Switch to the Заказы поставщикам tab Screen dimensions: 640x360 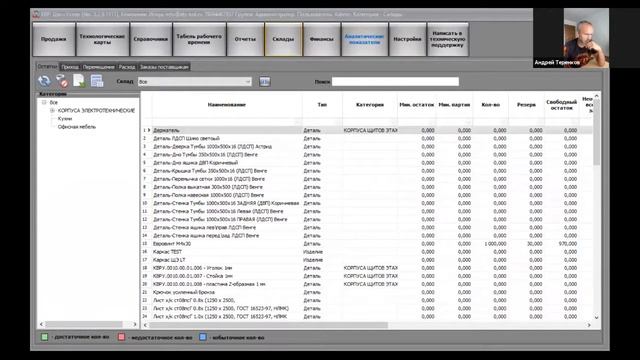pos(164,67)
